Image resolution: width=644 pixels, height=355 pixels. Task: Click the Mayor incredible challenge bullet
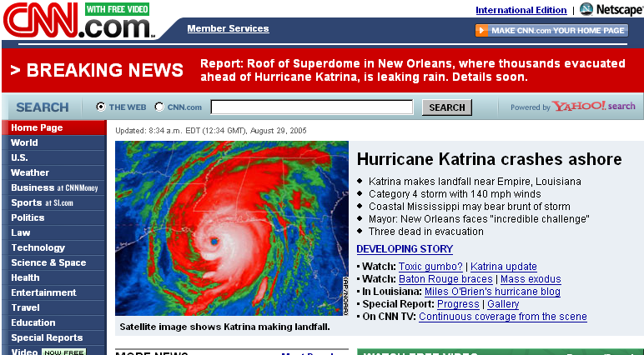pyautogui.click(x=479, y=218)
